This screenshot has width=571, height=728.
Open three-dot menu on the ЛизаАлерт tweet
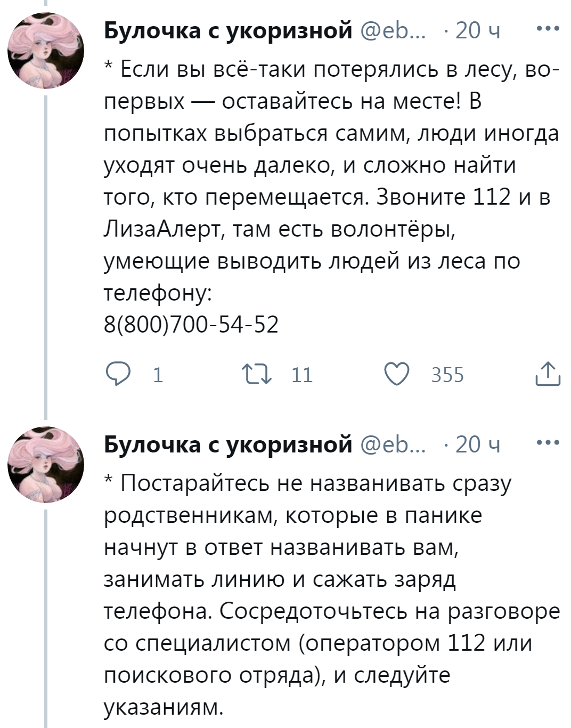coord(548,29)
